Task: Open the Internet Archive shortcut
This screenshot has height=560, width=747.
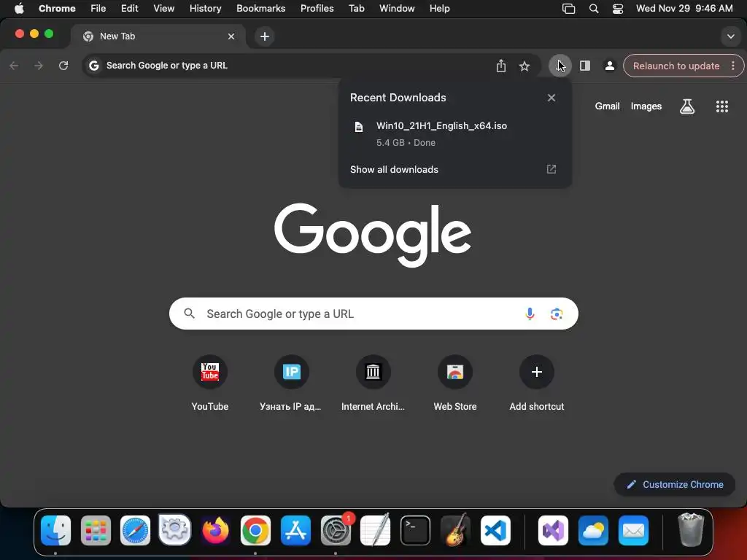Action: [x=373, y=384]
